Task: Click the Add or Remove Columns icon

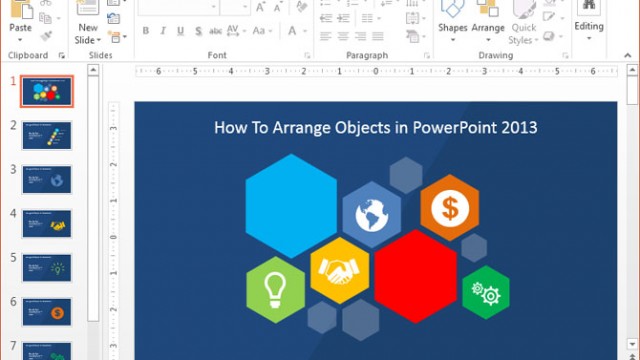Action: point(367,18)
